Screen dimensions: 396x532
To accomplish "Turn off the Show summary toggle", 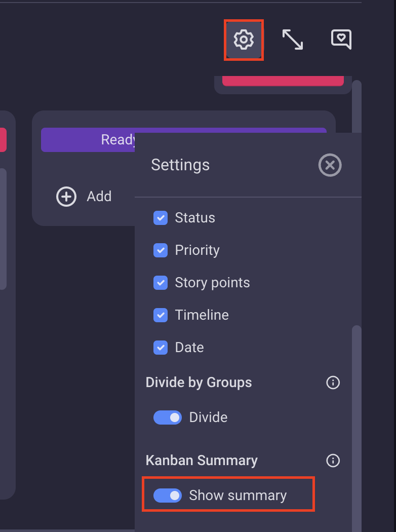I will pyautogui.click(x=168, y=496).
